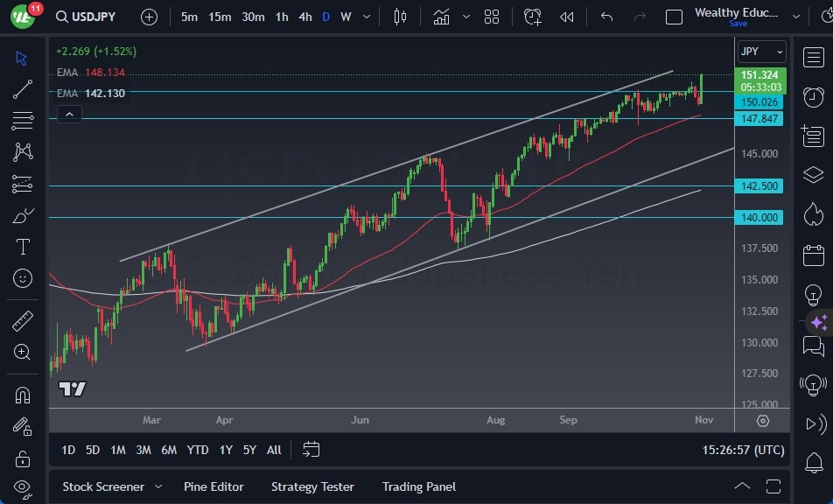Switch to the Pine Editor tab
Viewport: 833px width, 504px height.
pos(214,486)
